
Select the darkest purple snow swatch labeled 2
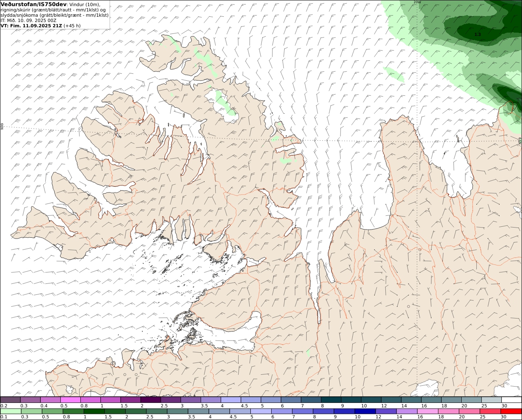(150, 400)
